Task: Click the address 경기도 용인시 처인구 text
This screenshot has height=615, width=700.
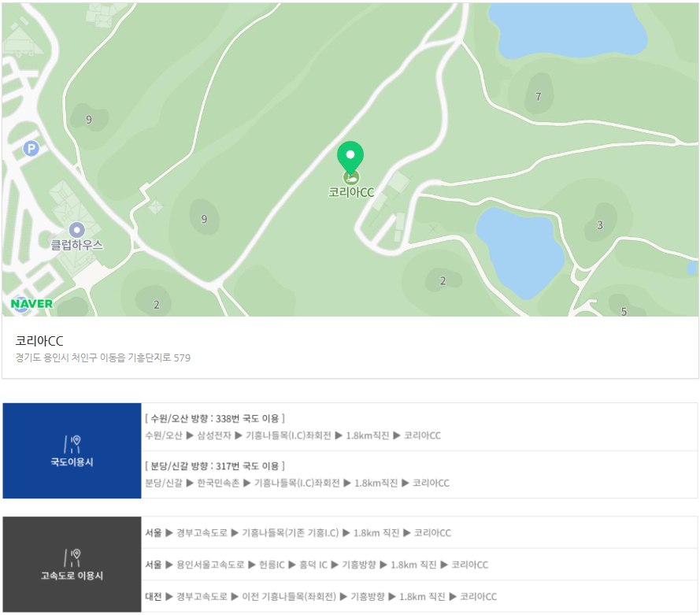Action: (103, 358)
